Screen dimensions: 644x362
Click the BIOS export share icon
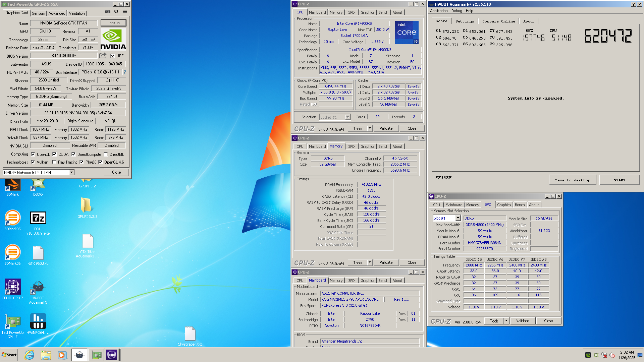click(103, 56)
